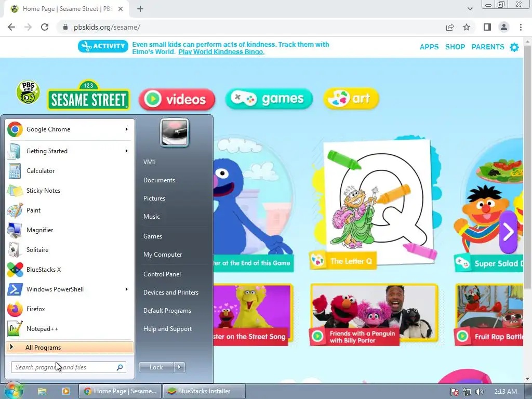Launch Firefox from the Start menu
532x399 pixels.
(70, 309)
